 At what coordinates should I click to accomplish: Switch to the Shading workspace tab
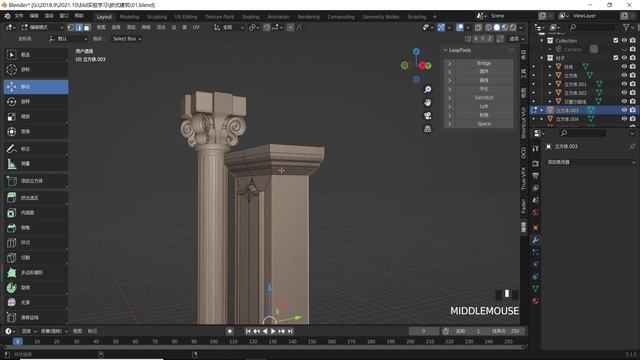point(251,17)
